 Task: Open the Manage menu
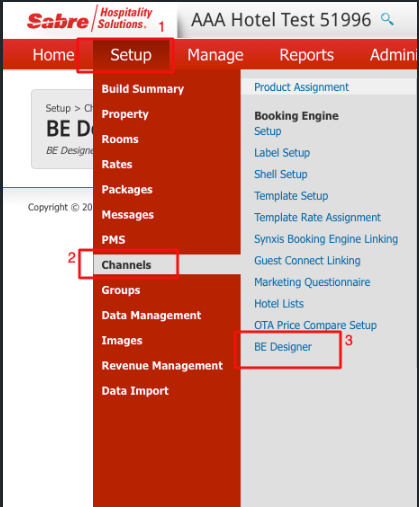[x=215, y=55]
